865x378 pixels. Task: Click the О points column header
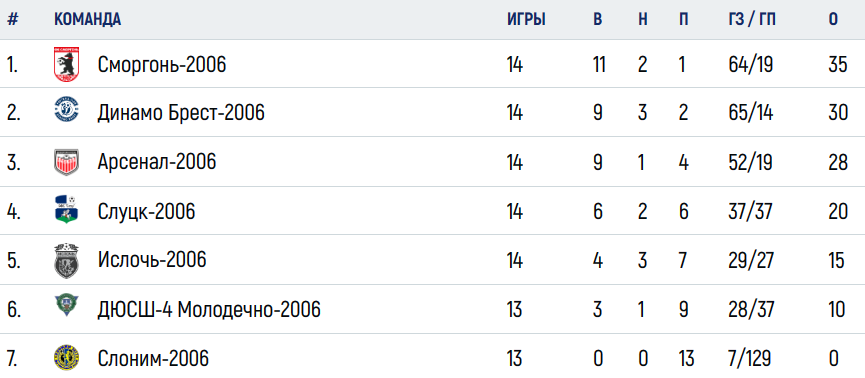833,19
